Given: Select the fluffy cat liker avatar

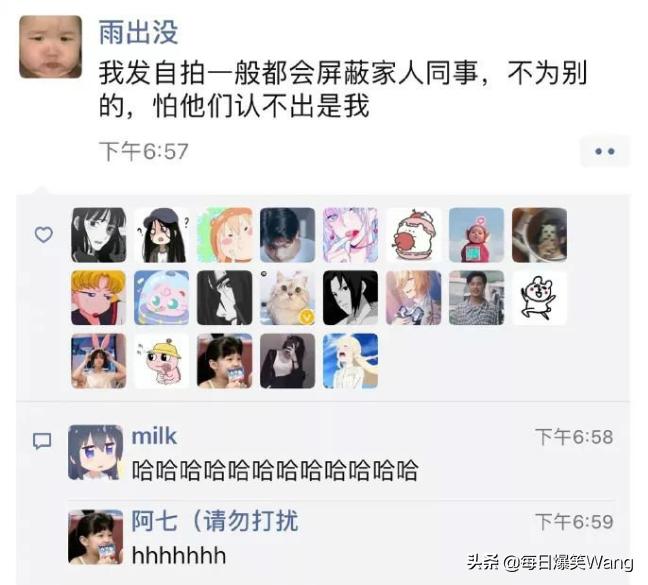Looking at the screenshot, I should coord(287,297).
